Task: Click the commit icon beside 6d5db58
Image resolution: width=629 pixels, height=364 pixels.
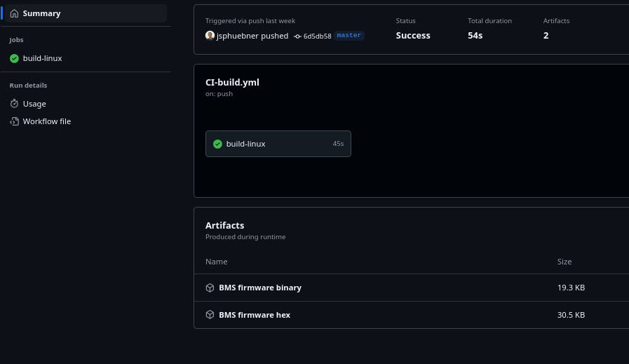Action: (x=297, y=36)
